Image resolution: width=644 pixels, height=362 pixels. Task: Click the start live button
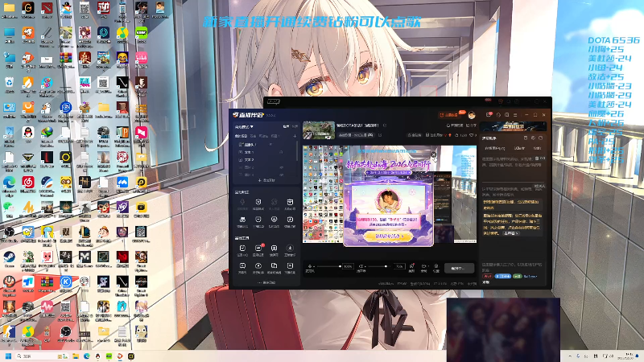[x=459, y=269]
